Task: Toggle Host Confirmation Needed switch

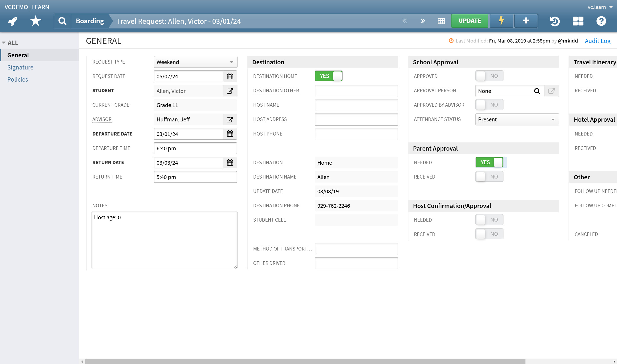Action: point(489,220)
